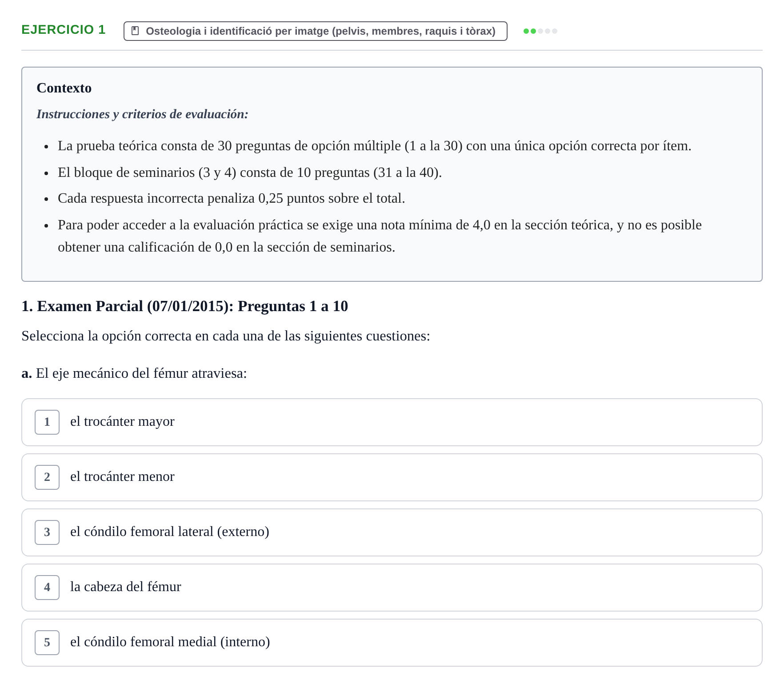Click the bullet about nota mínima de 4,0

coord(380,236)
